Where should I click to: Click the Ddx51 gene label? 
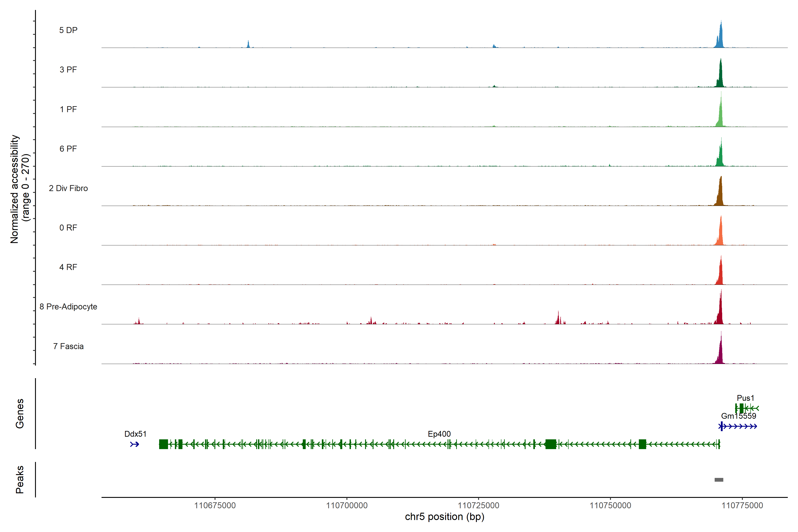[135, 434]
